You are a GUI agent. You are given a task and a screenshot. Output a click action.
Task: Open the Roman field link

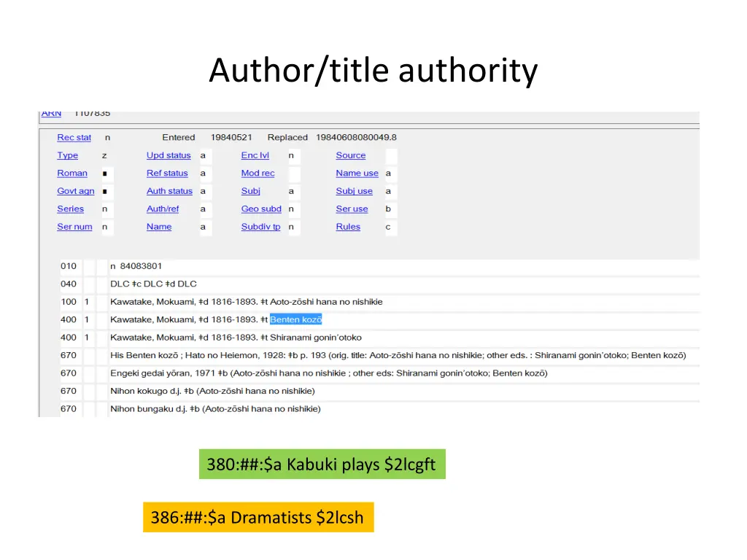(72, 174)
